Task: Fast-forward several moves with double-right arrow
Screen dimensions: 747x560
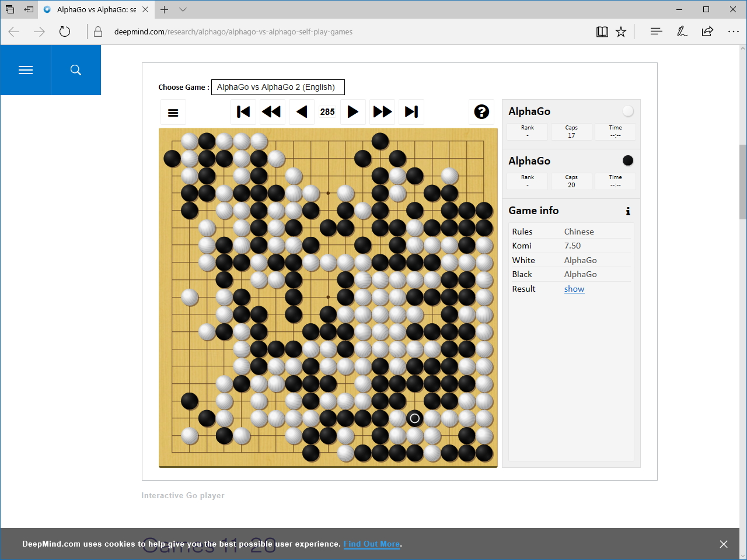Action: [383, 111]
